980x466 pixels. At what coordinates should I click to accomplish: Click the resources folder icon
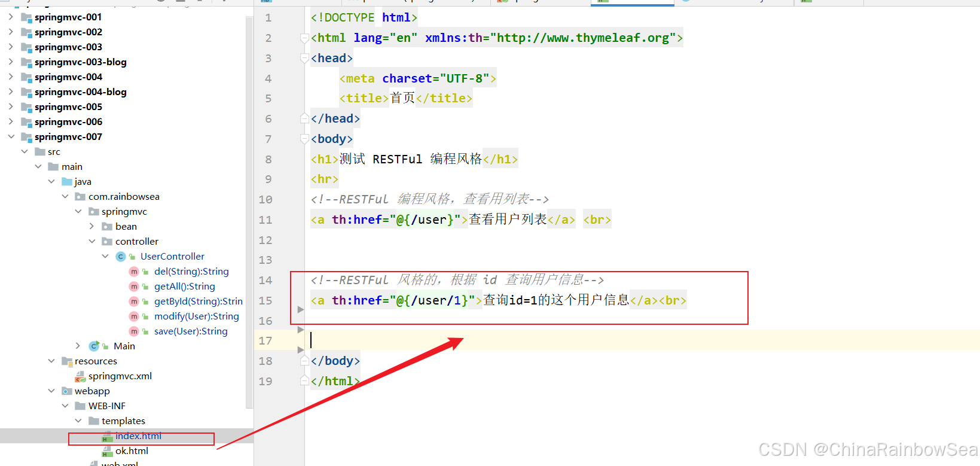pos(67,361)
